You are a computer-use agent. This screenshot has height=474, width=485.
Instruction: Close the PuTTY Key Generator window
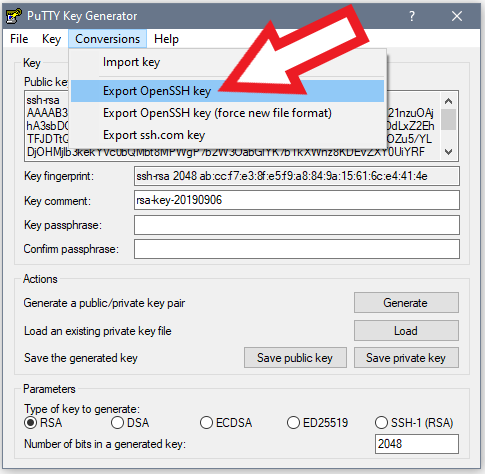pos(457,16)
